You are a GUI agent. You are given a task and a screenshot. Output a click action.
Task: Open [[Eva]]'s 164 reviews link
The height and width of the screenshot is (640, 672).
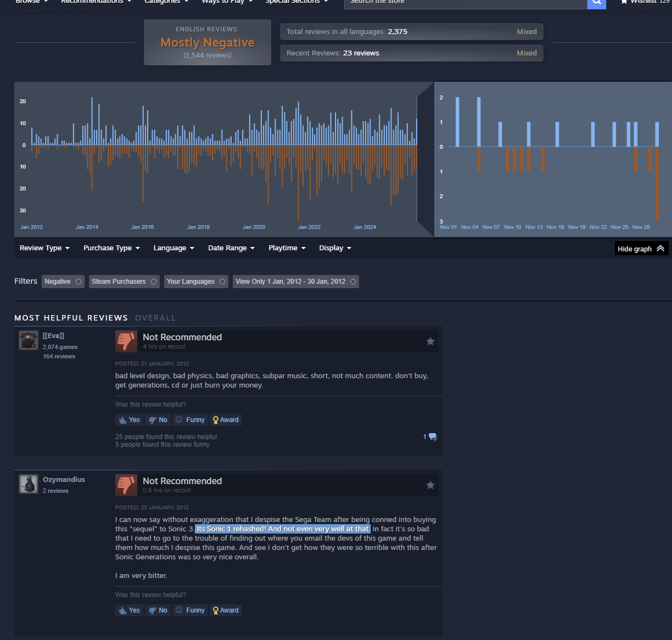59,356
